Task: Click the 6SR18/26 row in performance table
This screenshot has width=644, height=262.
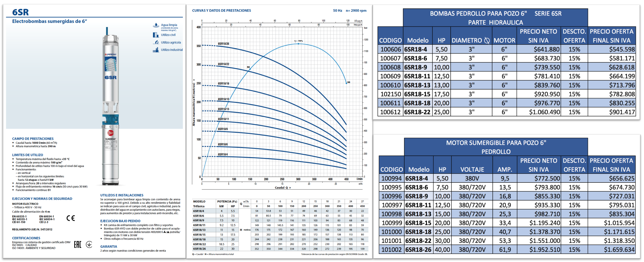Action: [280, 249]
